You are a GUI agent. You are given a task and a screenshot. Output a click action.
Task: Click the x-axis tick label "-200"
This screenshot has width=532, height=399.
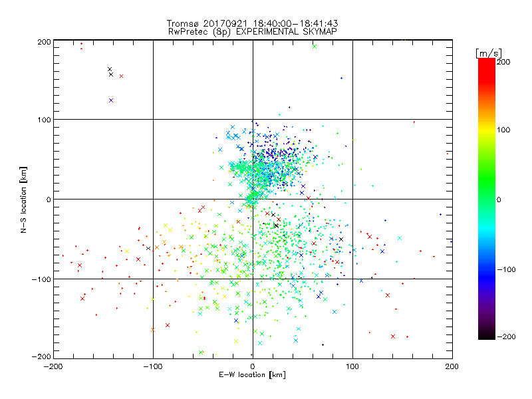(53, 367)
